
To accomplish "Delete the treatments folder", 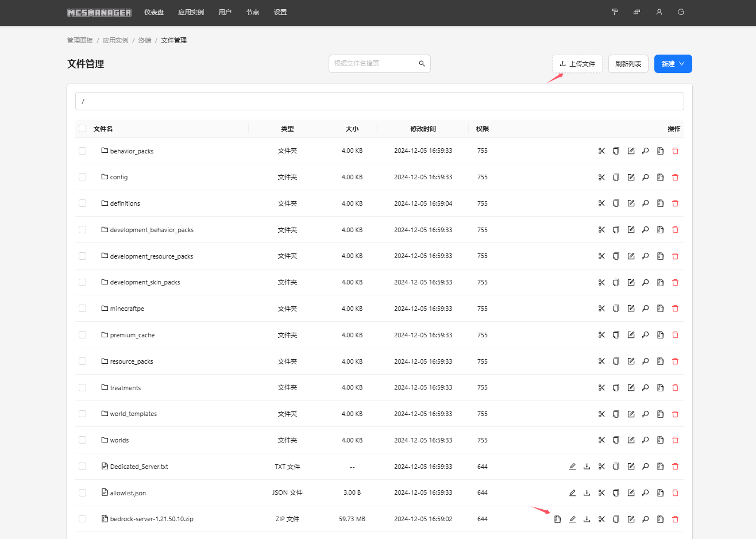I will point(675,388).
